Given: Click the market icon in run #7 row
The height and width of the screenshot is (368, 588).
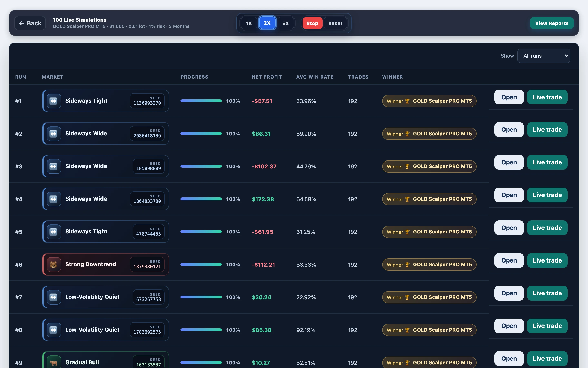Looking at the screenshot, I should [x=53, y=297].
